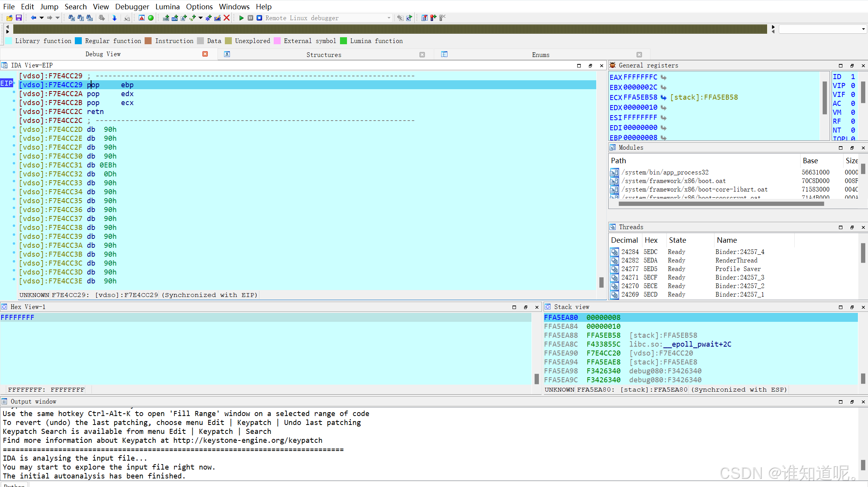Open the Debugger menu
Viewport: 868px width, 487px height.
click(132, 7)
